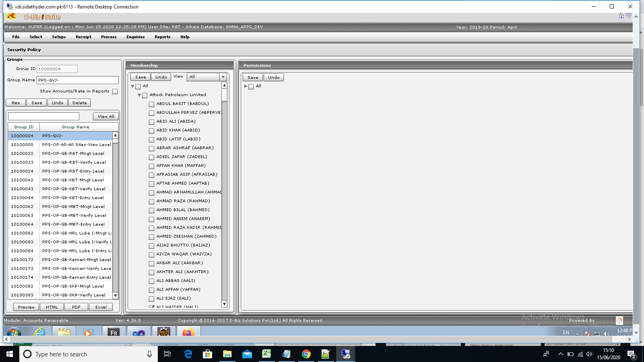
Task: Check the All checkbox in Membership panel
Action: [x=138, y=86]
